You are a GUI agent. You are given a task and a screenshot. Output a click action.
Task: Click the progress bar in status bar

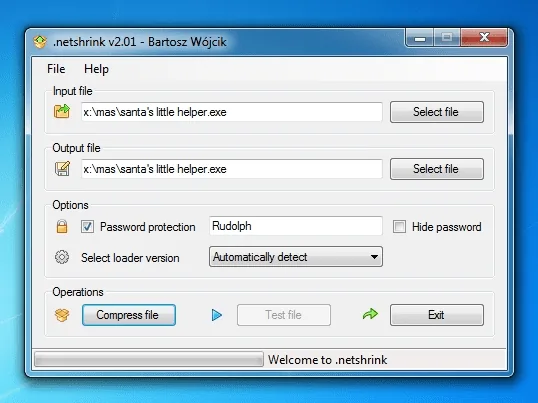(x=149, y=359)
